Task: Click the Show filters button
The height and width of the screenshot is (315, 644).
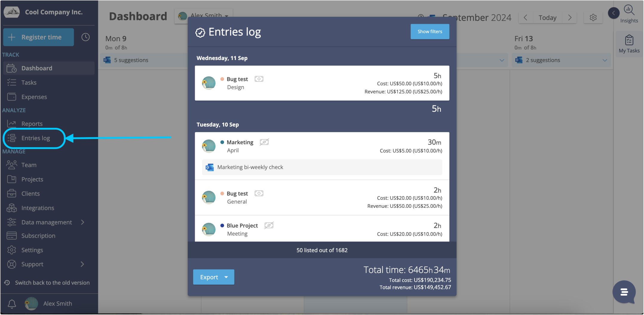Action: 430,32
